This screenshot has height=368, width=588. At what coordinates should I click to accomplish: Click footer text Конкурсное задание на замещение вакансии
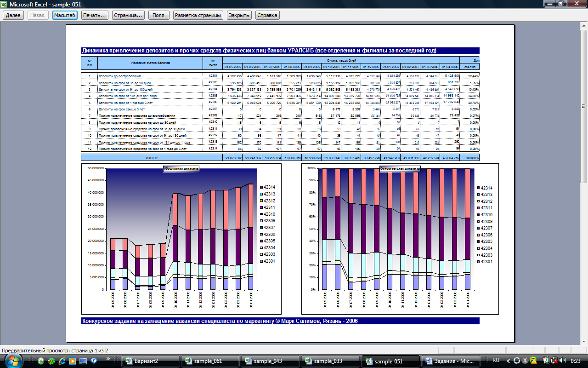pos(280,321)
